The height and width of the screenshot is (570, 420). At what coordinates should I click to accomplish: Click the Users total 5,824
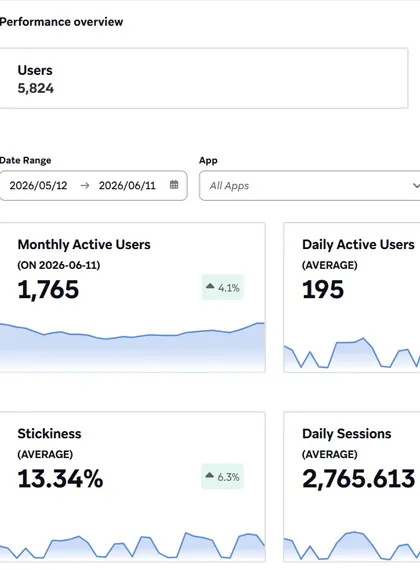(x=36, y=88)
